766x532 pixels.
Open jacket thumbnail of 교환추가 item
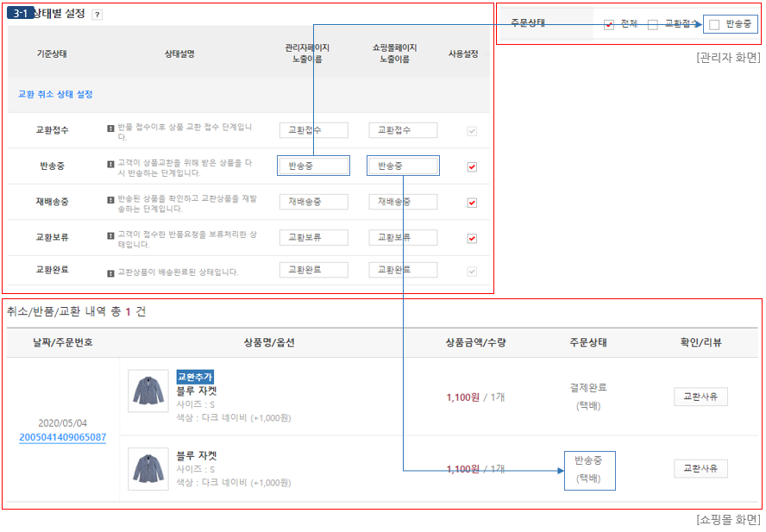(148, 391)
